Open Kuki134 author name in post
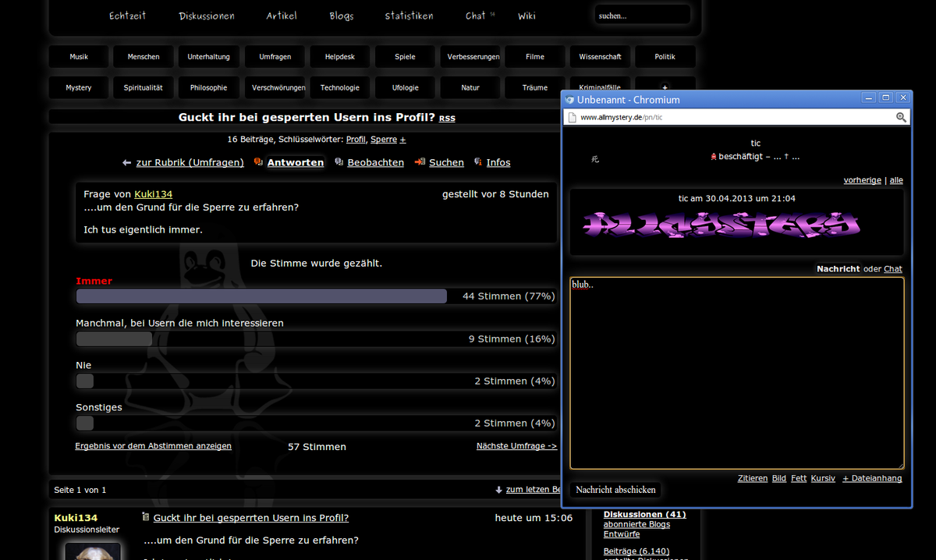Image resolution: width=936 pixels, height=560 pixels. coord(76,518)
